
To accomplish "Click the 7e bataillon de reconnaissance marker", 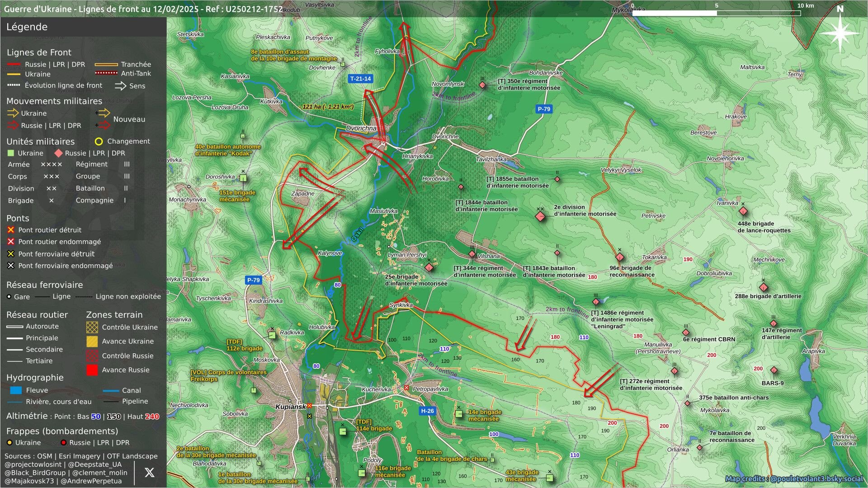I will 699,447.
